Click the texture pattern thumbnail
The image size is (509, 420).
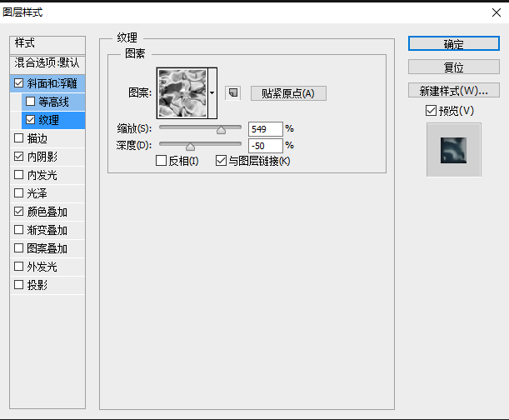(182, 93)
